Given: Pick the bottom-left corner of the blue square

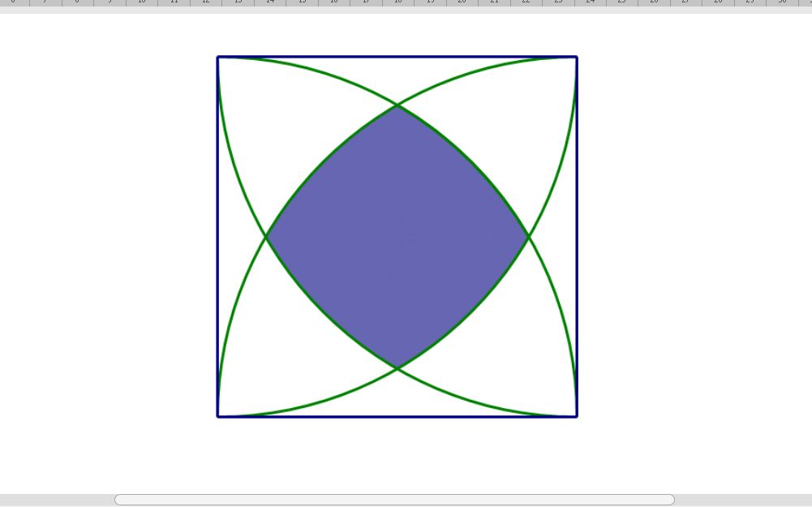Looking at the screenshot, I should point(218,416).
